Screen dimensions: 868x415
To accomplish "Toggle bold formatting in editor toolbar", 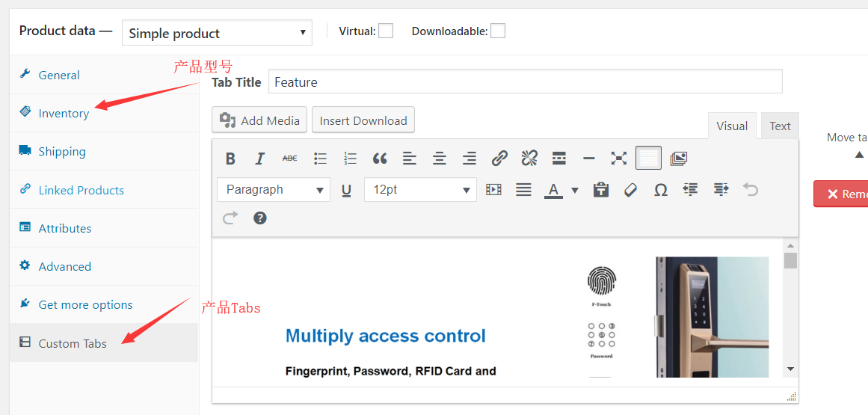I will [230, 159].
